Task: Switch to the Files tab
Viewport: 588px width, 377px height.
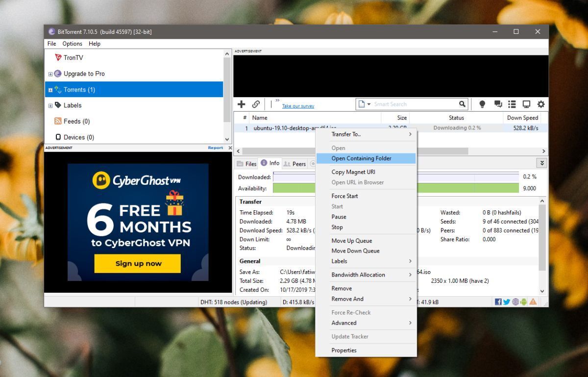Action: tap(246, 164)
